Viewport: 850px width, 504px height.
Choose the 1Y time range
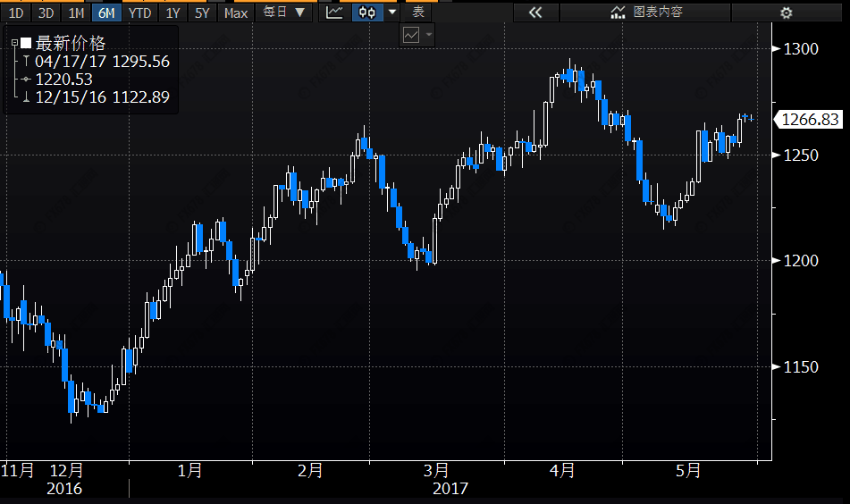click(x=173, y=13)
